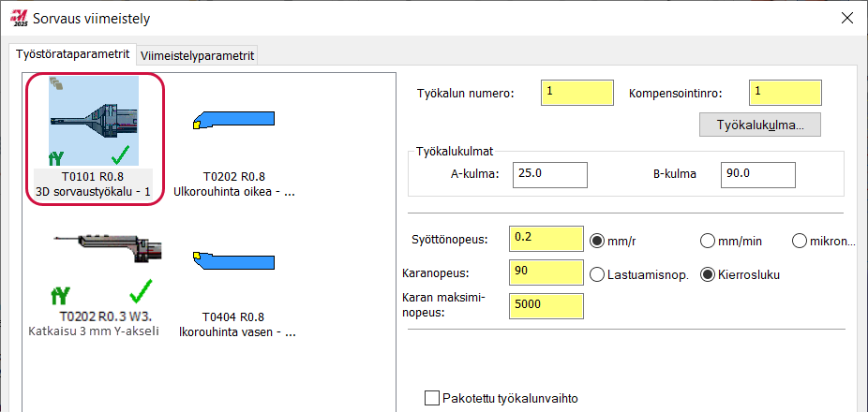Click the Työkalukulmat group label

(455, 152)
